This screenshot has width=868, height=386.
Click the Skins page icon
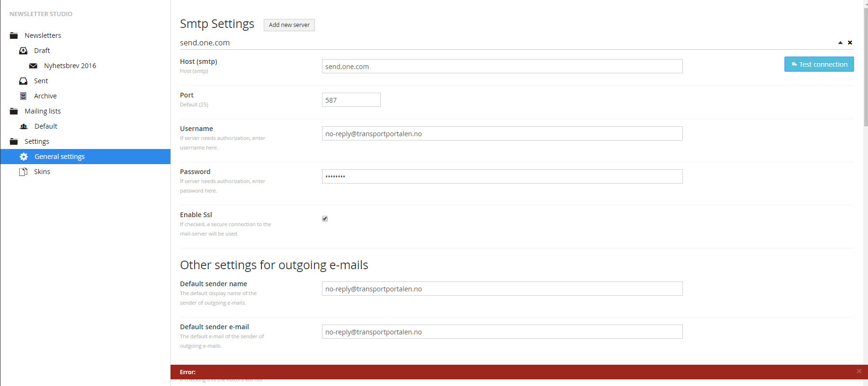tap(23, 172)
